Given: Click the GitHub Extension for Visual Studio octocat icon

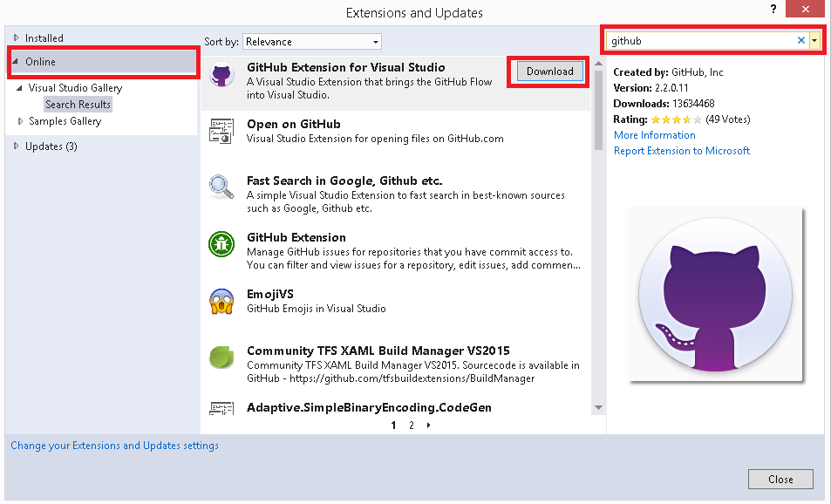Looking at the screenshot, I should [x=221, y=75].
